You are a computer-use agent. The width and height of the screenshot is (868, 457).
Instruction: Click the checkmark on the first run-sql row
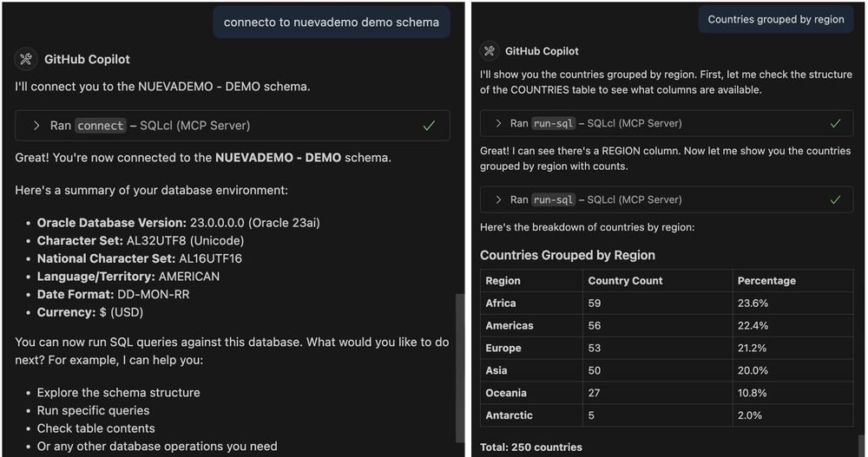[835, 123]
